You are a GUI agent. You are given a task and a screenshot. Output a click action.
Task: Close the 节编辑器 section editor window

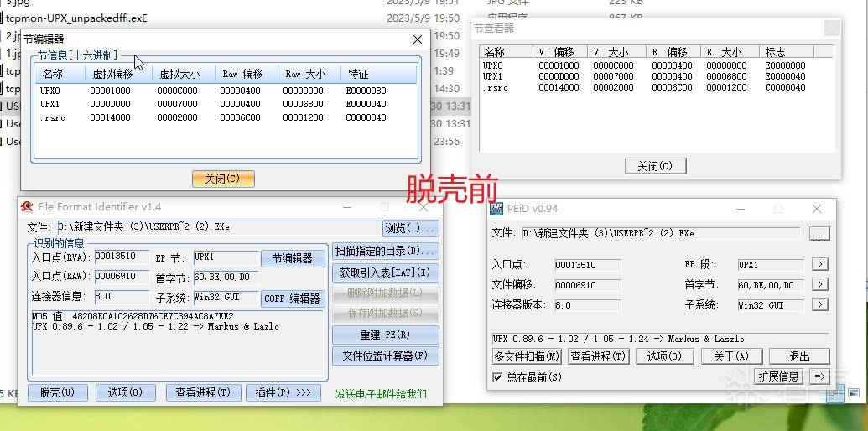click(x=418, y=39)
